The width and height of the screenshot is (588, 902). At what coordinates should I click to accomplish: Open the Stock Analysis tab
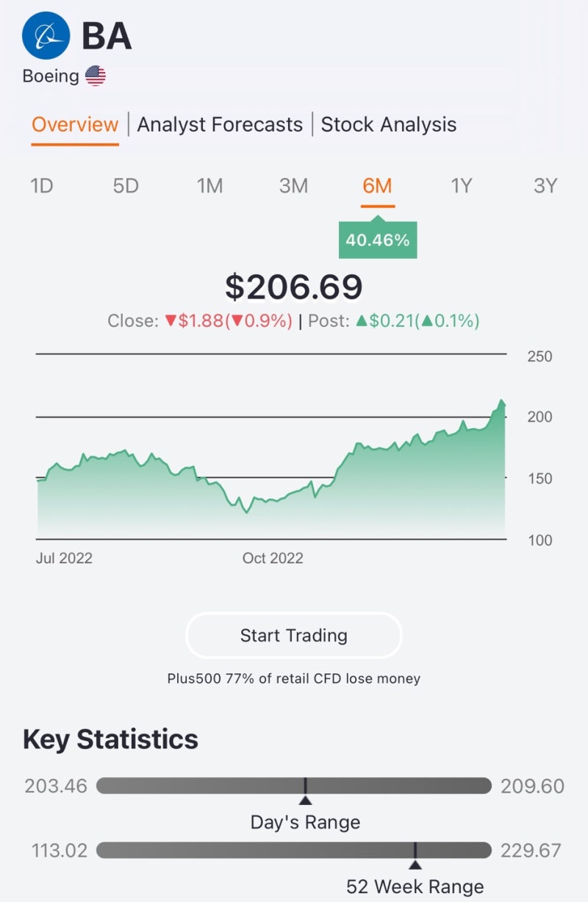[x=389, y=125]
